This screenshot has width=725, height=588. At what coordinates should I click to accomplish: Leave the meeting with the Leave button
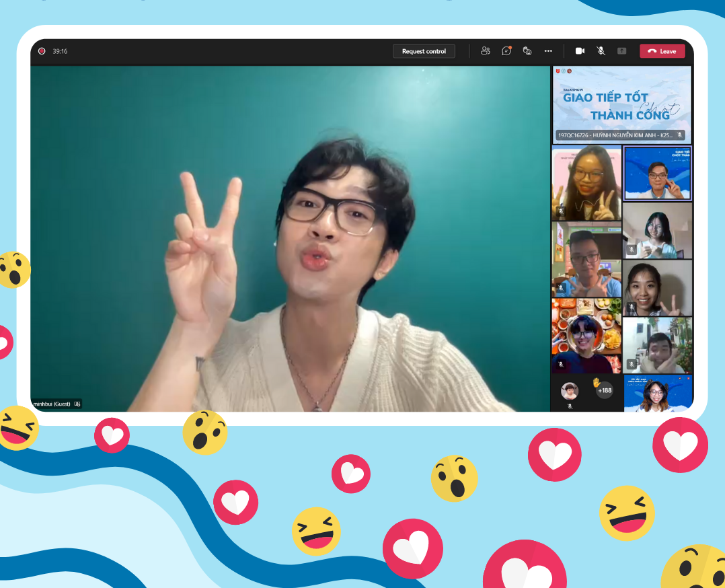pyautogui.click(x=662, y=51)
